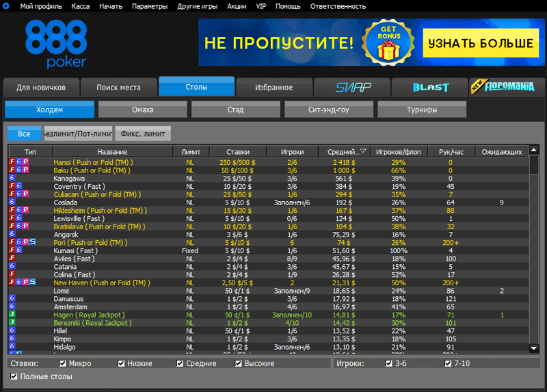Select the Lome table row

pyautogui.click(x=269, y=291)
